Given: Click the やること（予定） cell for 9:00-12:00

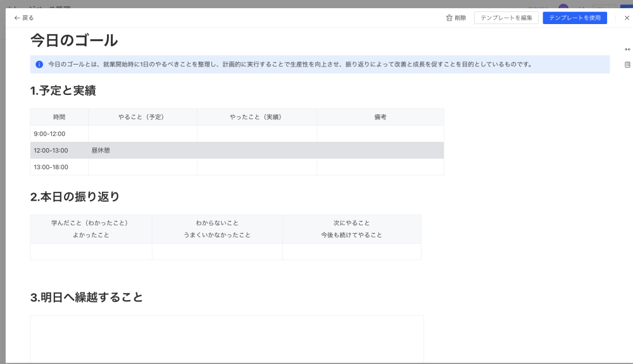Looking at the screenshot, I should (x=142, y=134).
